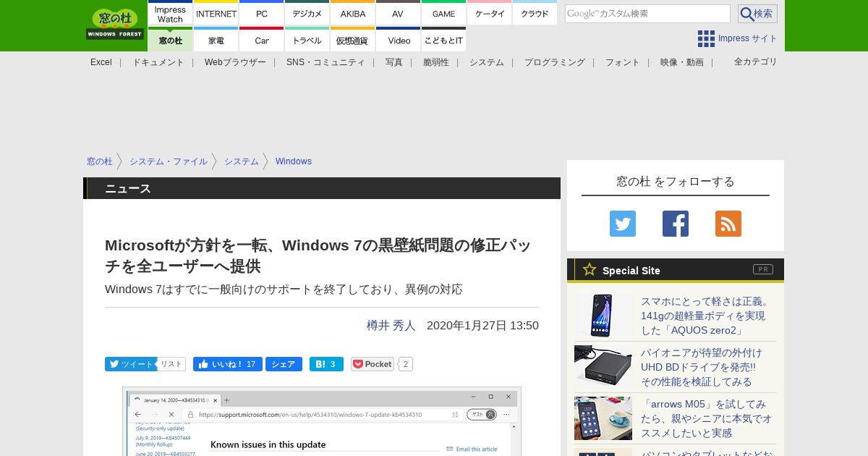Open the AV tab
868x456 pixels.
[x=399, y=14]
